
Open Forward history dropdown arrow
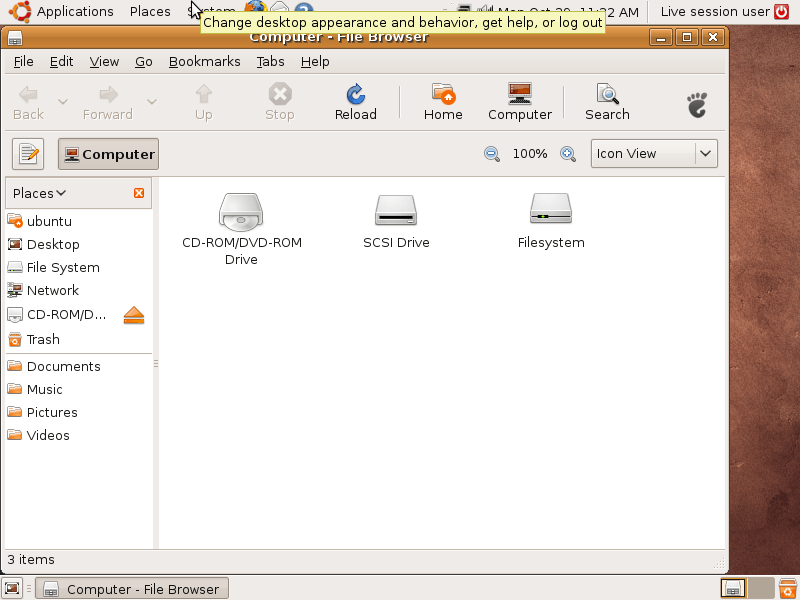[x=152, y=102]
